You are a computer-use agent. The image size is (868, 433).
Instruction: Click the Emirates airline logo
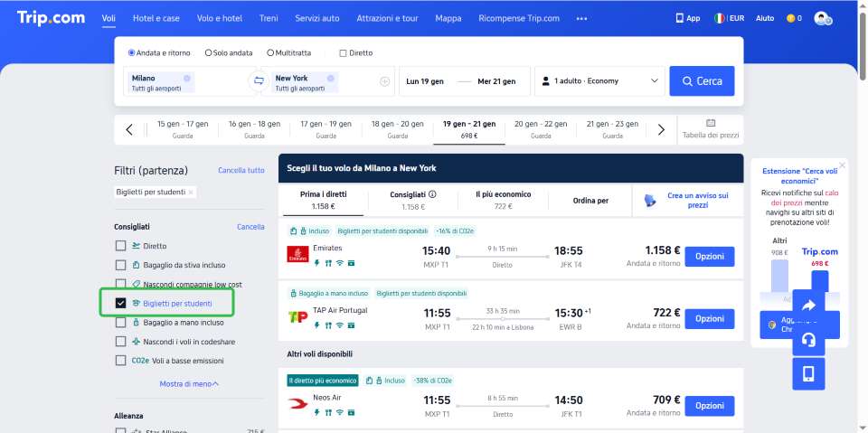(297, 254)
